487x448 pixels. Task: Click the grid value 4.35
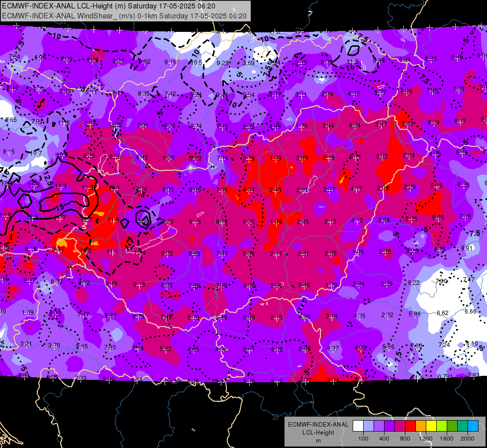pyautogui.click(x=359, y=316)
